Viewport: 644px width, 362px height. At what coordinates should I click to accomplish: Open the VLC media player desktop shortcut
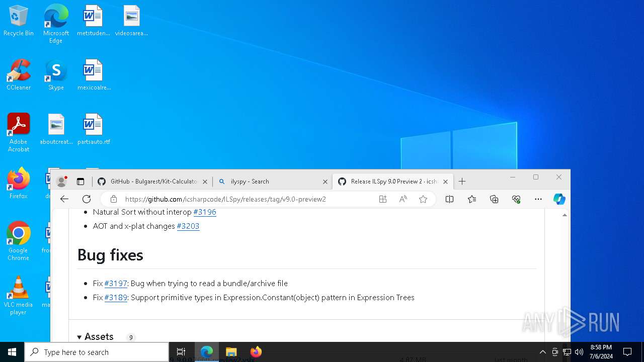(19, 296)
